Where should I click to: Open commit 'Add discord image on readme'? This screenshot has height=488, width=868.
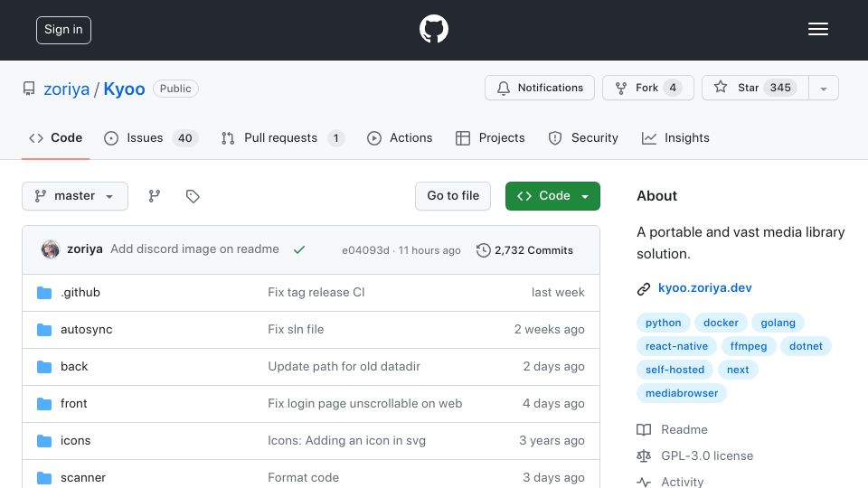(194, 249)
